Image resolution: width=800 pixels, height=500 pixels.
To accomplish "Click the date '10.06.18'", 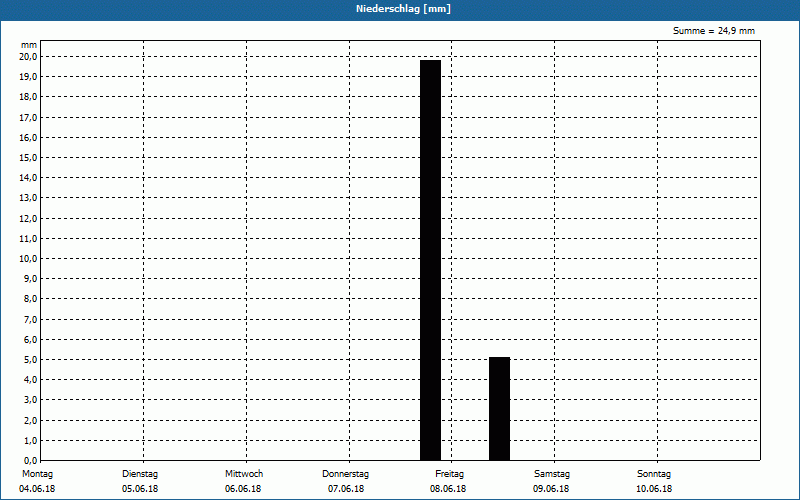I will click(654, 489).
